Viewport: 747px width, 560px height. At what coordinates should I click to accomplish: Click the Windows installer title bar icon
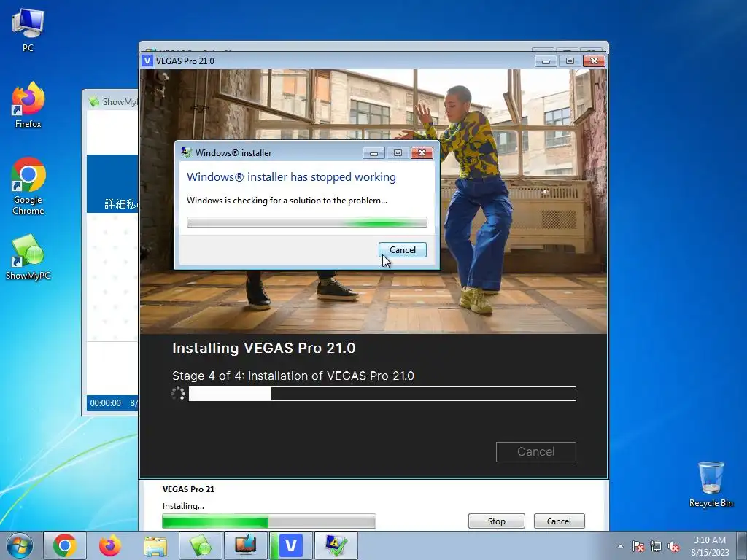pos(186,153)
